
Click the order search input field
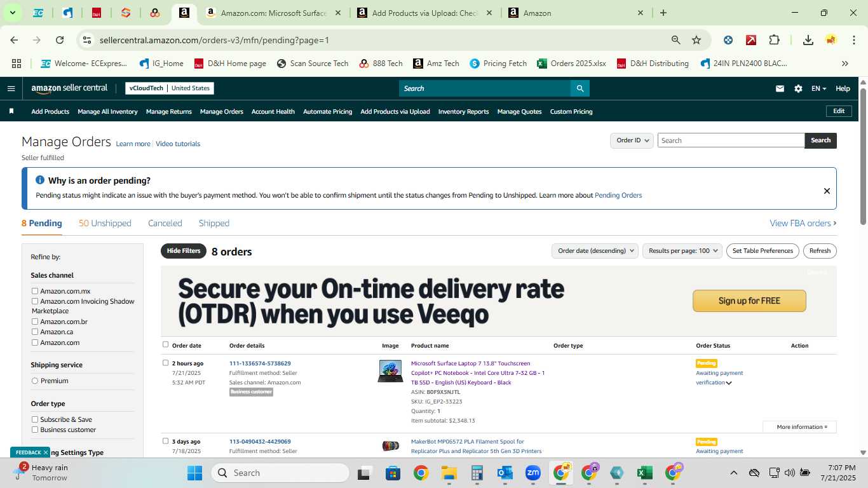tap(731, 140)
